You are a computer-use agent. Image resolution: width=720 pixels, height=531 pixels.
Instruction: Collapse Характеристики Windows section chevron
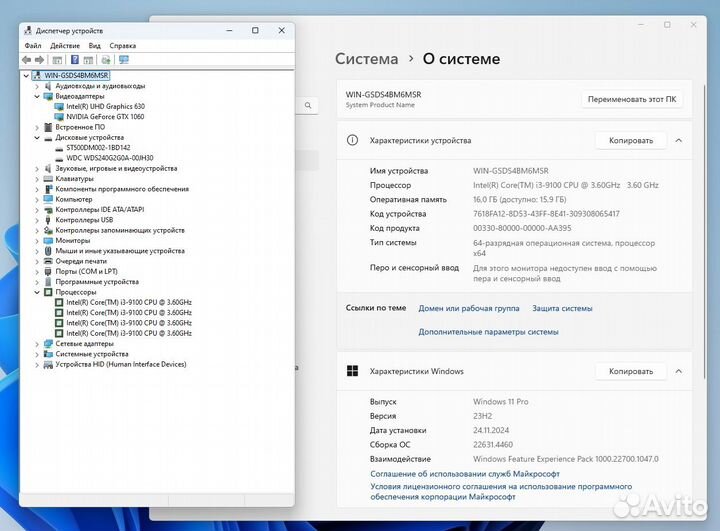[679, 371]
